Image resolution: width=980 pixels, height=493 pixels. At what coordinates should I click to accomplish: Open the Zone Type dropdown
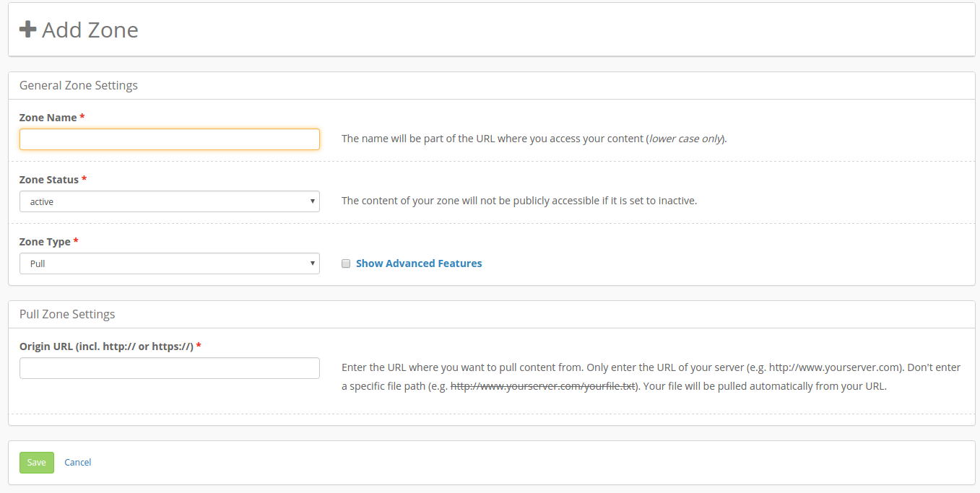[170, 263]
